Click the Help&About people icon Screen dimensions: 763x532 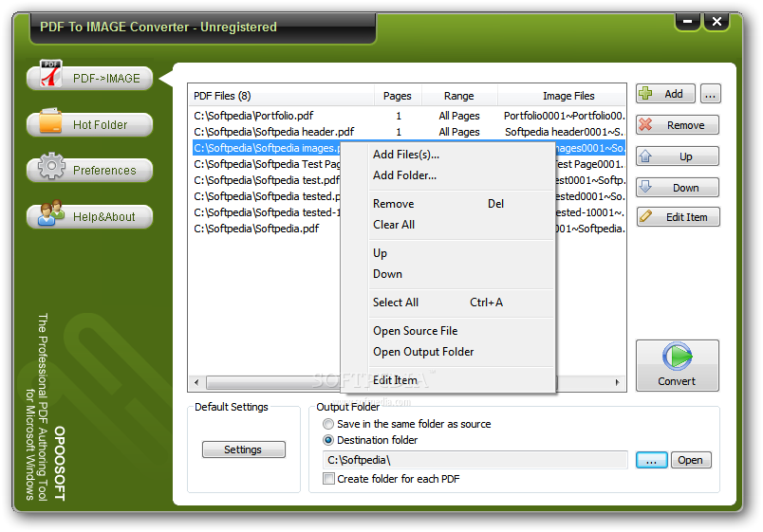coord(51,212)
